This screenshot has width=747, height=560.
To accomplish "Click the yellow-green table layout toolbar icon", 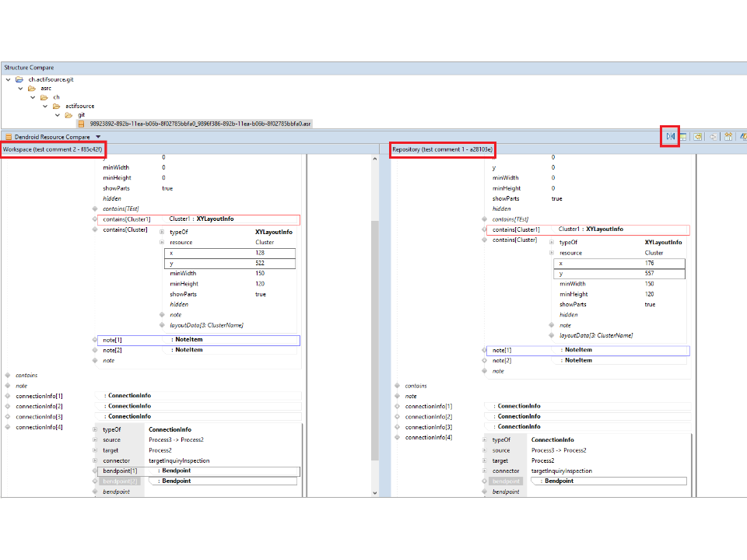I will coord(683,137).
